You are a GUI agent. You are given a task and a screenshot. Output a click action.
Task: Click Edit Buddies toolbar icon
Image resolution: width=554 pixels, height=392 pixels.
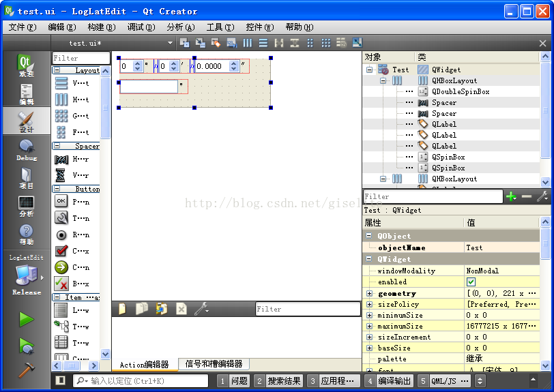click(x=216, y=43)
